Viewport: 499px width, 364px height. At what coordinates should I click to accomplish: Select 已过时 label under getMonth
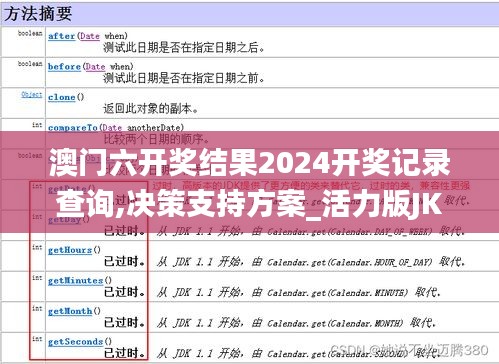124,323
